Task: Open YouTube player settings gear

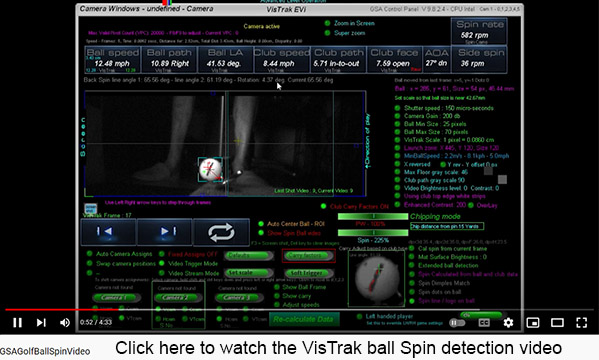Action: pyautogui.click(x=508, y=323)
